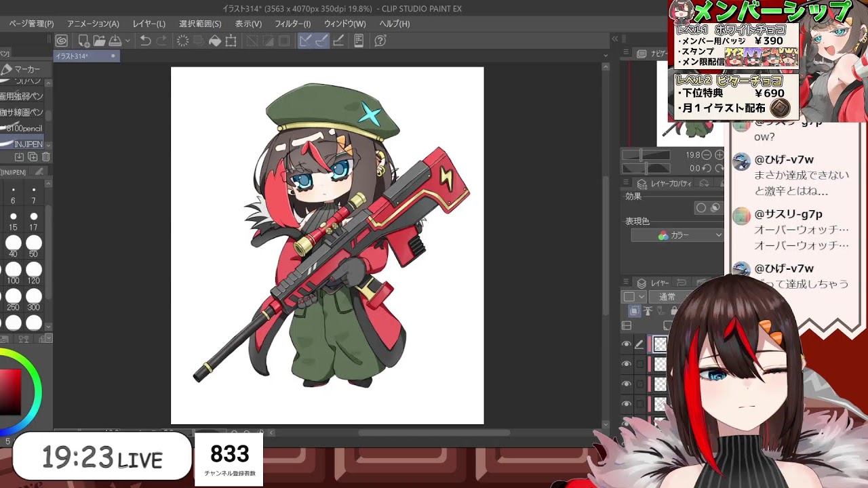Click the Redo arrow icon
Image resolution: width=868 pixels, height=488 pixels.
point(161,41)
